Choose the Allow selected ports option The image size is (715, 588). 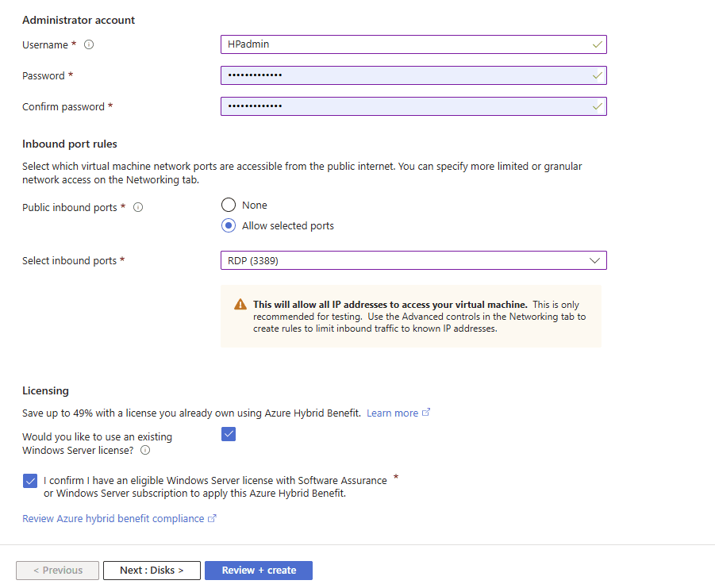[x=229, y=225]
